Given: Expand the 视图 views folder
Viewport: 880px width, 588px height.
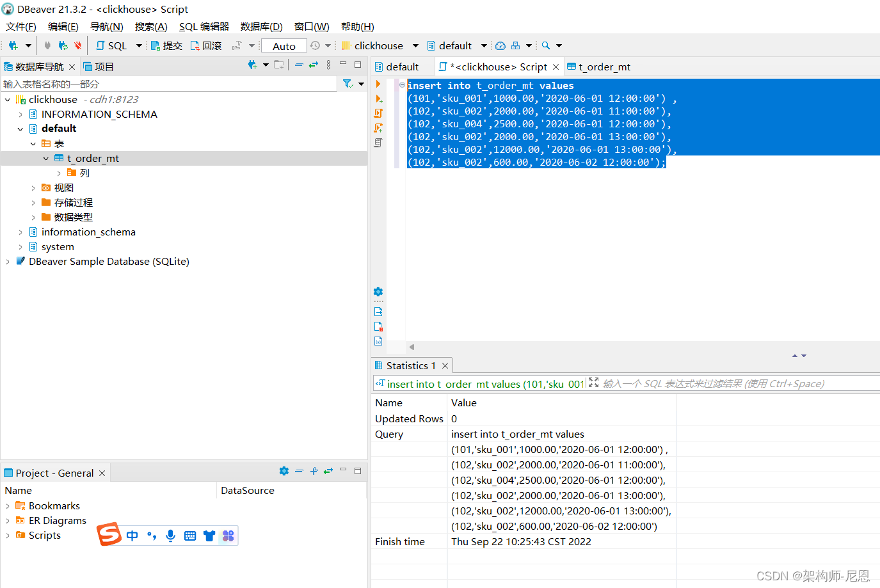Looking at the screenshot, I should pyautogui.click(x=33, y=187).
